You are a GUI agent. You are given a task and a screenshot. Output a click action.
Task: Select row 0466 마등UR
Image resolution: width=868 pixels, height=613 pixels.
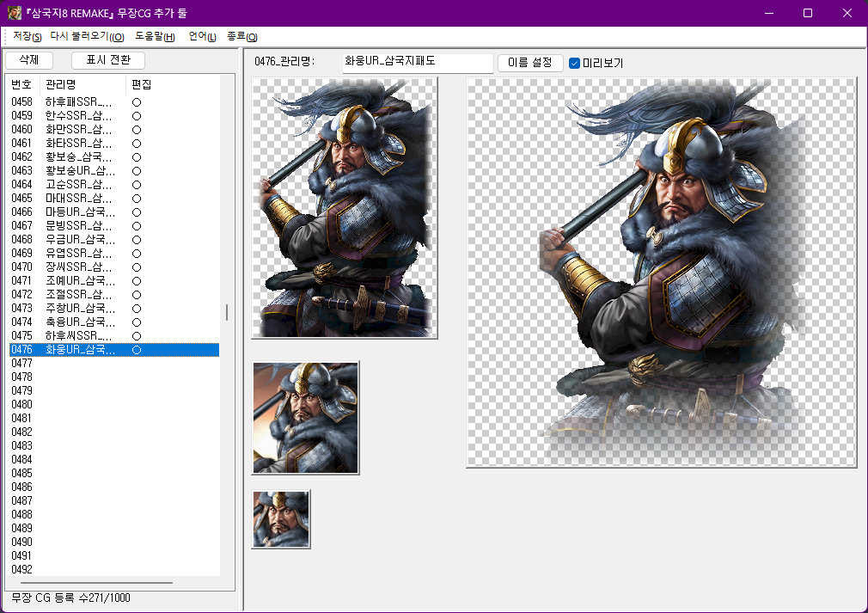pyautogui.click(x=114, y=212)
